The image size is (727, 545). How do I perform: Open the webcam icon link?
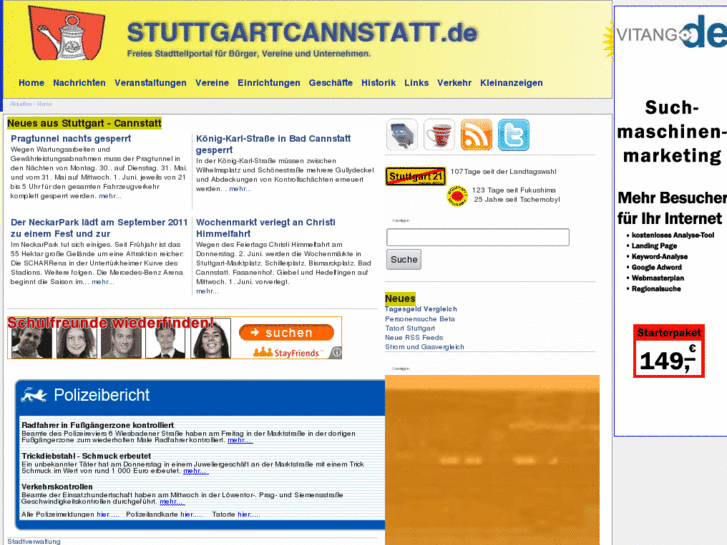click(x=402, y=135)
